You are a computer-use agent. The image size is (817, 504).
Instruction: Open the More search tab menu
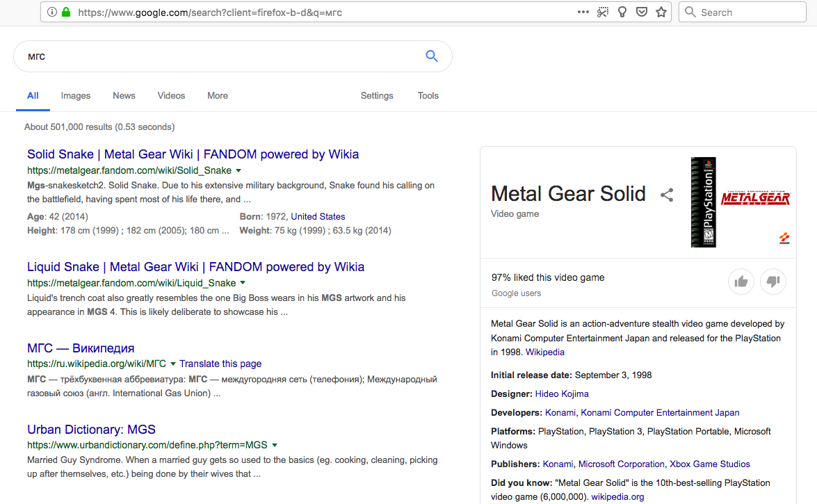pyautogui.click(x=217, y=95)
